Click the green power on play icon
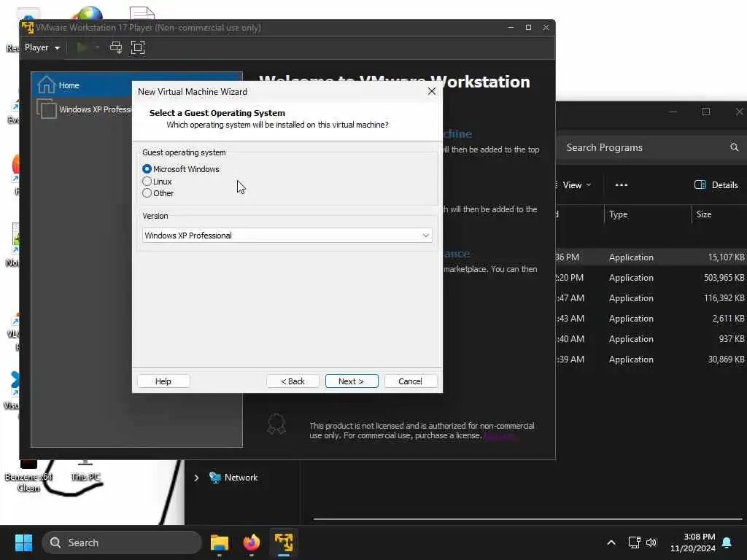 [x=82, y=47]
